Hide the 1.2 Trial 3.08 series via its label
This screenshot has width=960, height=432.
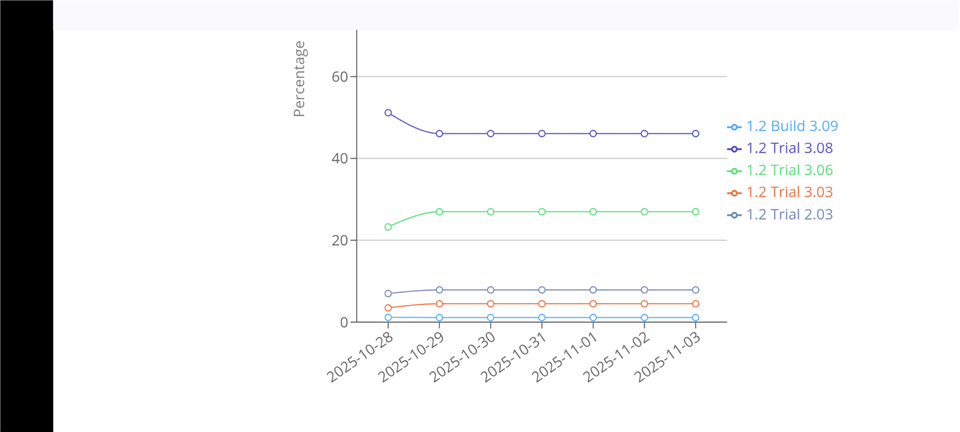789,149
